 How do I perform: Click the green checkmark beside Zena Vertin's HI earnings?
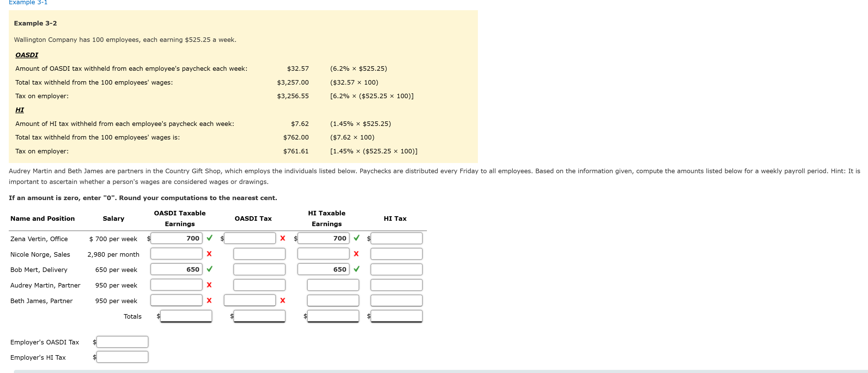356,238
